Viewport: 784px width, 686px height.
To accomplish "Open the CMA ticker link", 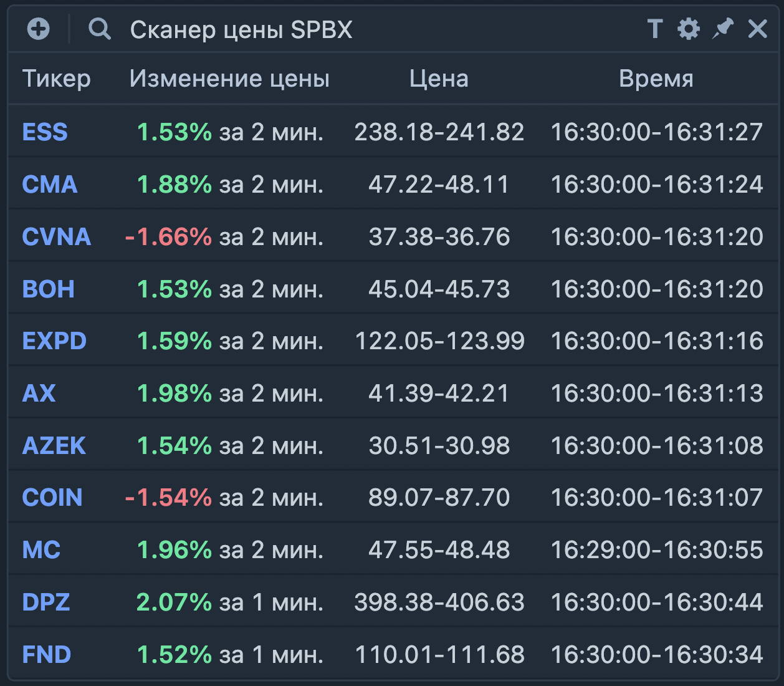I will point(50,185).
